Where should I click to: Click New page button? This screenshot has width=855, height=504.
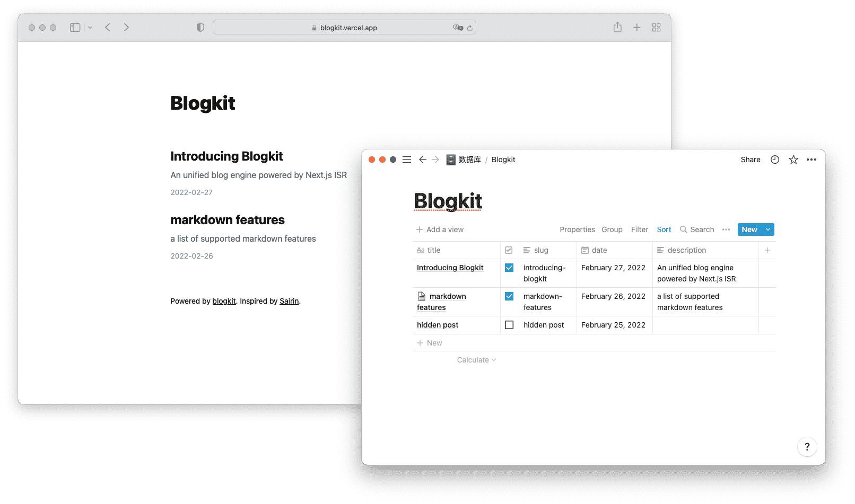coord(749,229)
